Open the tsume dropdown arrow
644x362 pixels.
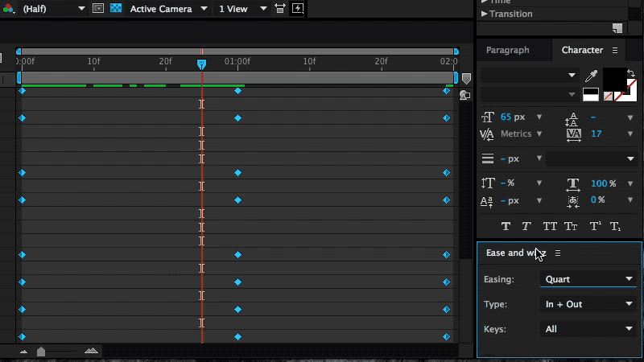click(630, 200)
